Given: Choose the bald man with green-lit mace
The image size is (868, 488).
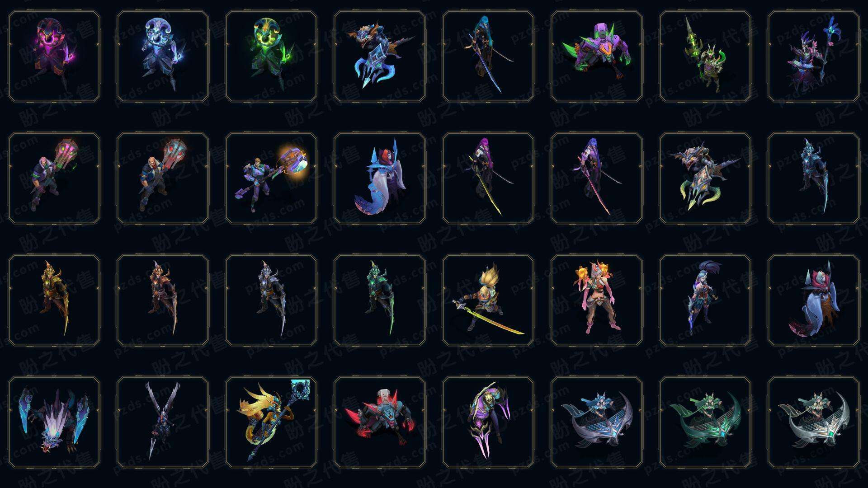Looking at the screenshot, I should point(54,178).
